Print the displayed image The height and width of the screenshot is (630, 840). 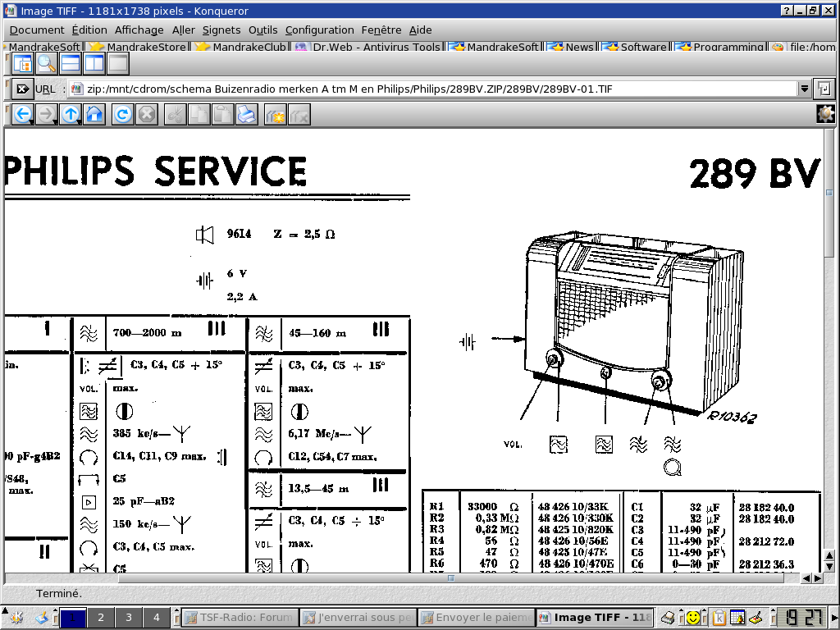(246, 114)
